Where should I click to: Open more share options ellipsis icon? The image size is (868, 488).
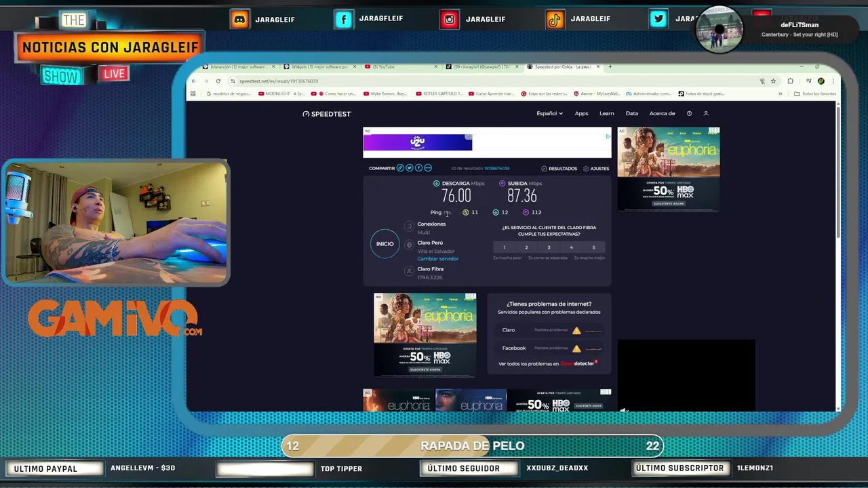(427, 168)
